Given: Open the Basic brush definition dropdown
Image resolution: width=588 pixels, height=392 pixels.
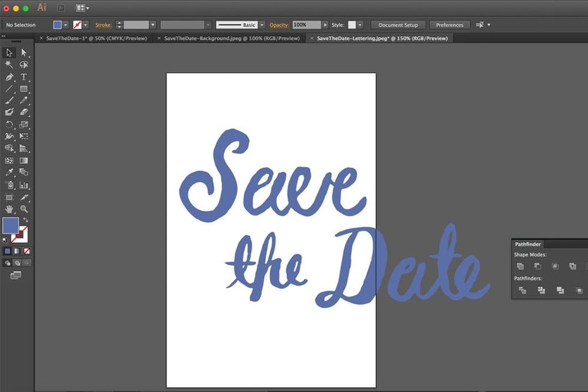Looking at the screenshot, I should (x=262, y=25).
